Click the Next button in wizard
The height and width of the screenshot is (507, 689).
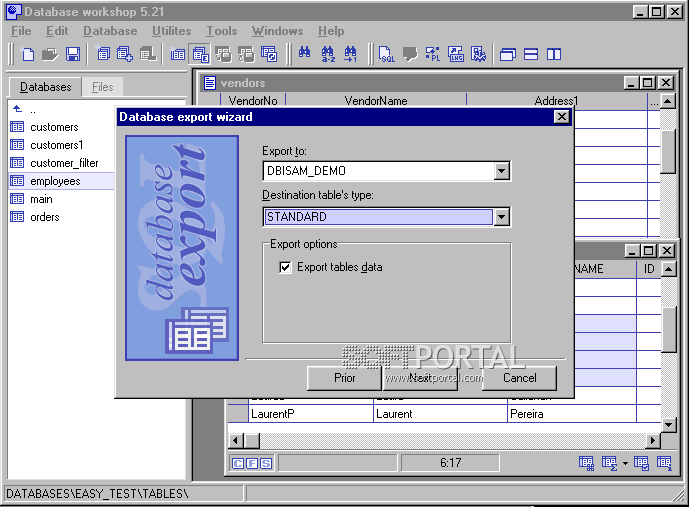420,378
